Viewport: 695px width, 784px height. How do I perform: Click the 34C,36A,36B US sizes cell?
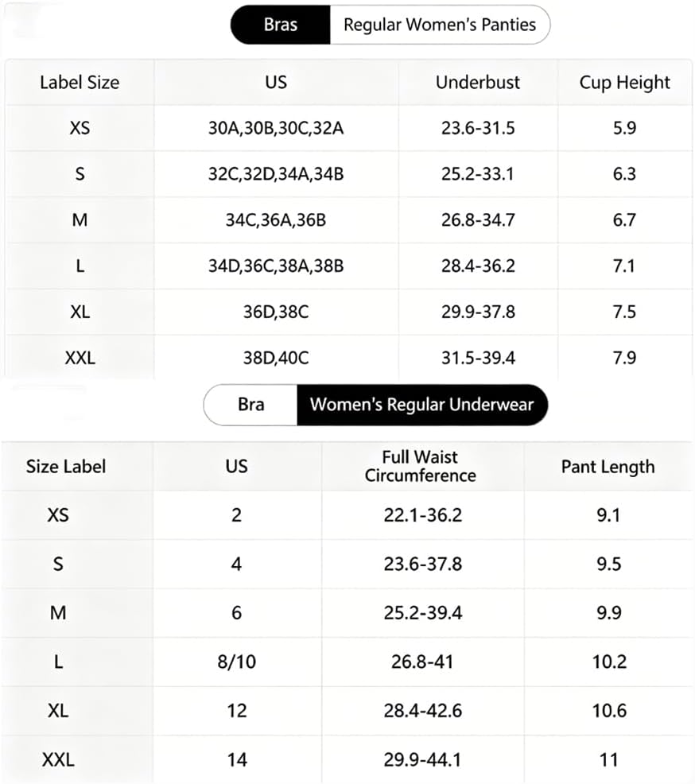(276, 220)
